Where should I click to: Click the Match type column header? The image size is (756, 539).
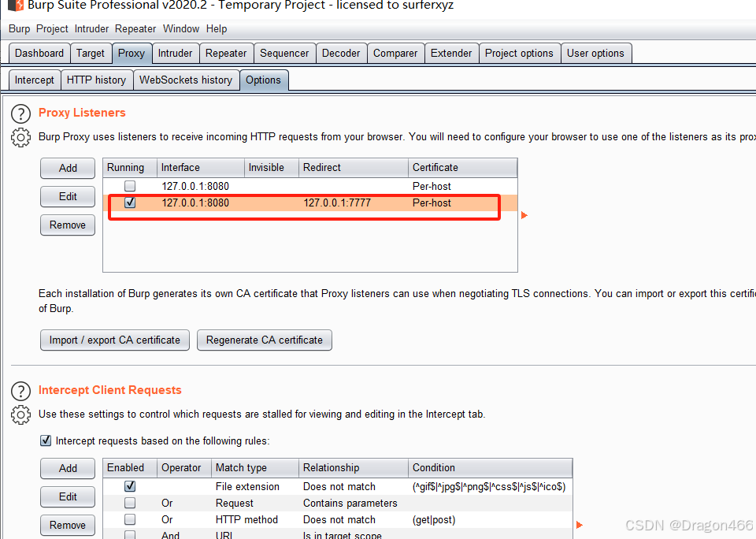pos(255,467)
